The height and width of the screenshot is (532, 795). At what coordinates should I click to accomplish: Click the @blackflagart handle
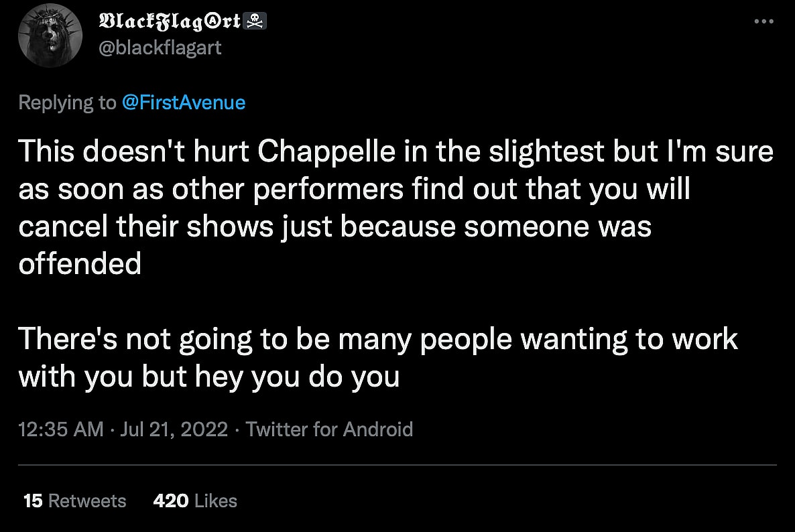(x=160, y=48)
